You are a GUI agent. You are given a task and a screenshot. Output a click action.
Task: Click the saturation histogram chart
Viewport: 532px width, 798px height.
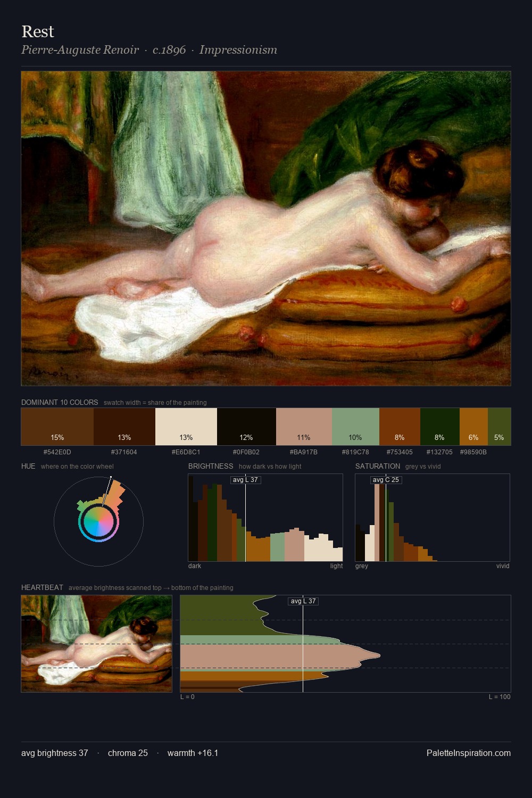pyautogui.click(x=433, y=518)
